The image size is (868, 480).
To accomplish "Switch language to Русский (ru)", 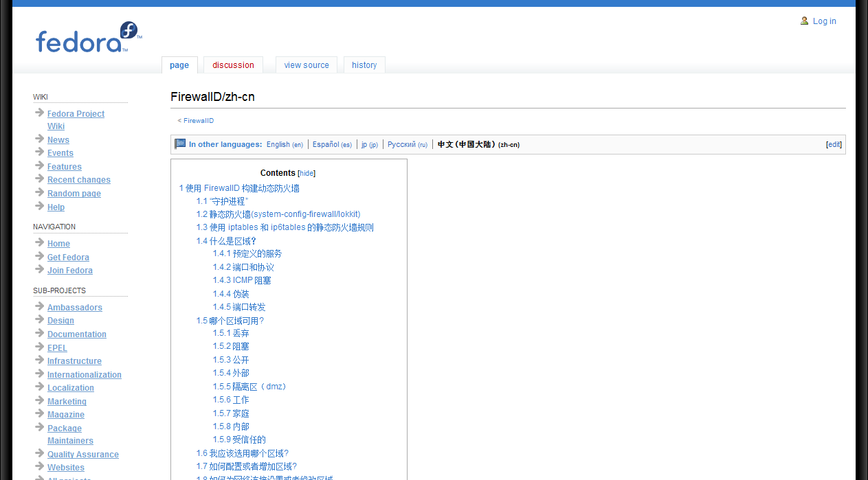I will click(x=408, y=145).
